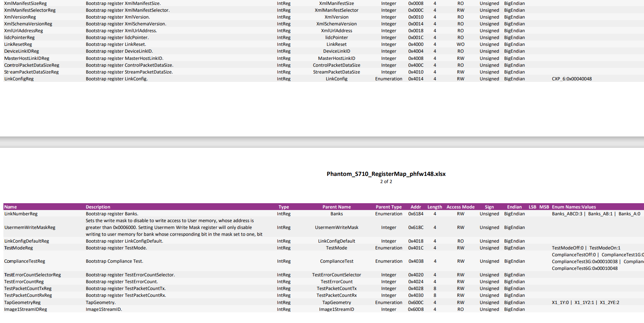Click the MSB column header
This screenshot has width=644, height=323.
pyautogui.click(x=544, y=207)
